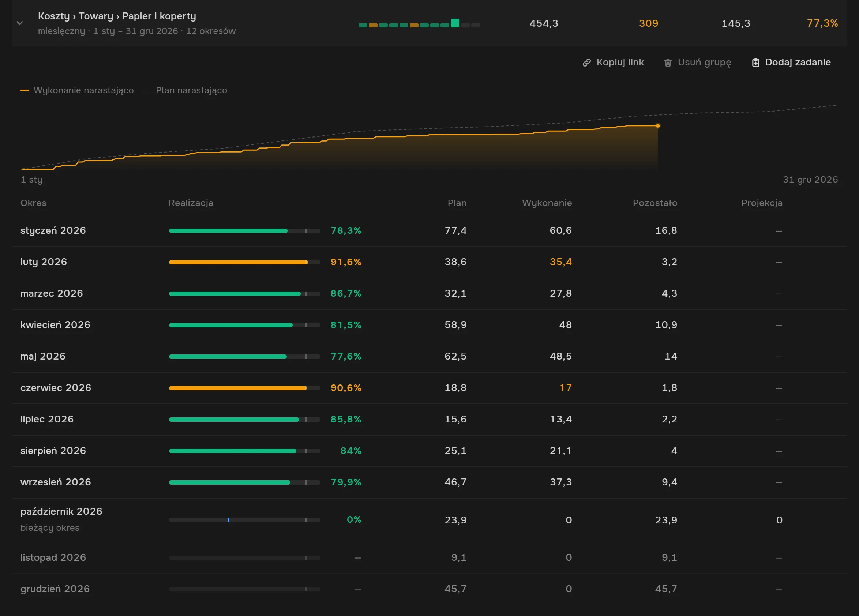Click the Okres column header

click(x=33, y=203)
